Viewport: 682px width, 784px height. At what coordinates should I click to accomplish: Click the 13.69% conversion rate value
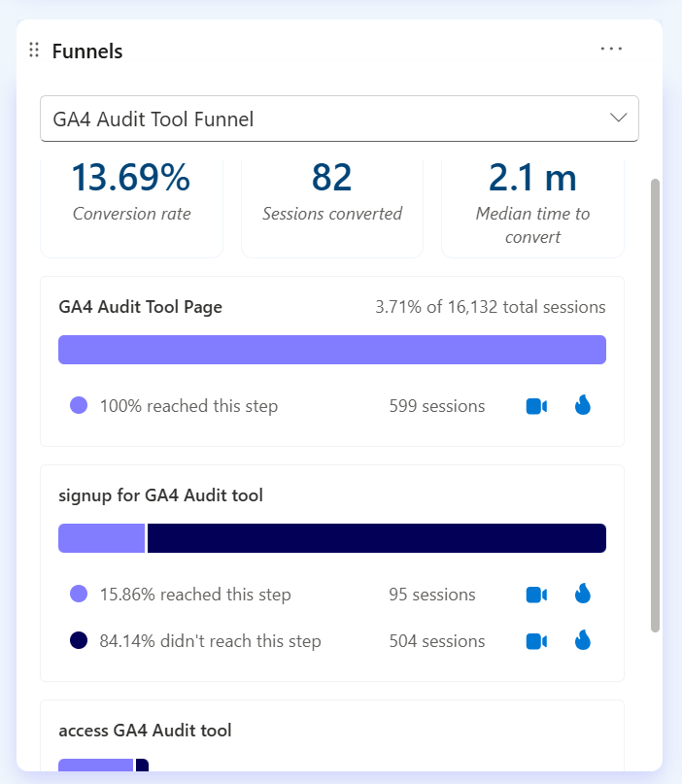pos(131,178)
